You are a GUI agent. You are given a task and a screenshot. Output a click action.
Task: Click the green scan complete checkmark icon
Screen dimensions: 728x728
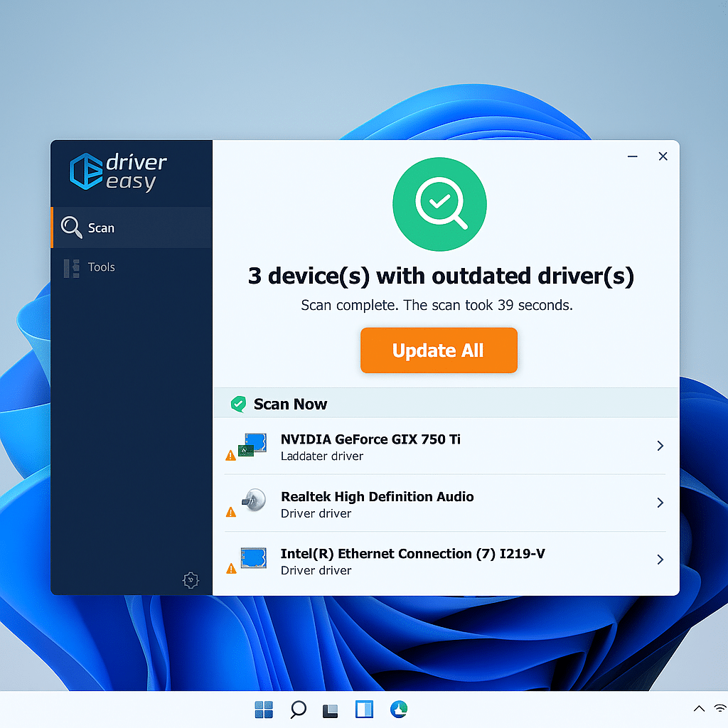click(x=439, y=204)
